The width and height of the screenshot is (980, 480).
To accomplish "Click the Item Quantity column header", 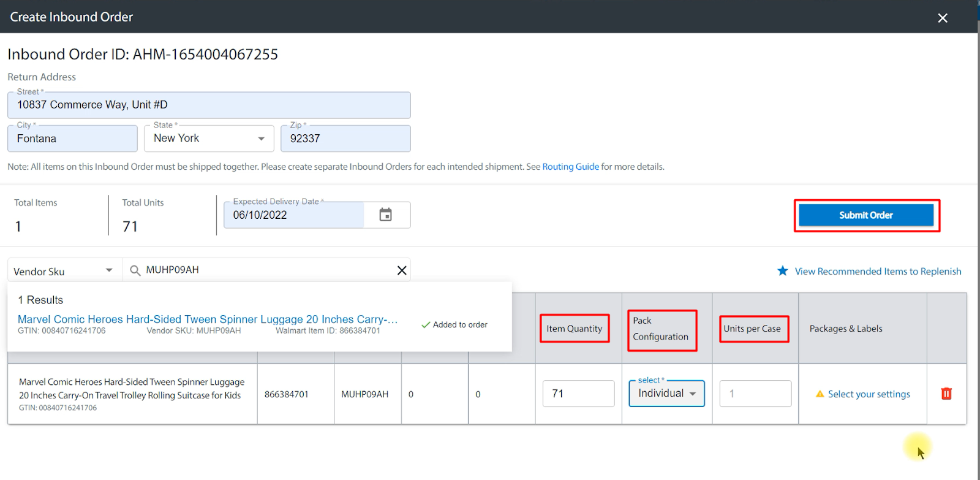I will [575, 329].
